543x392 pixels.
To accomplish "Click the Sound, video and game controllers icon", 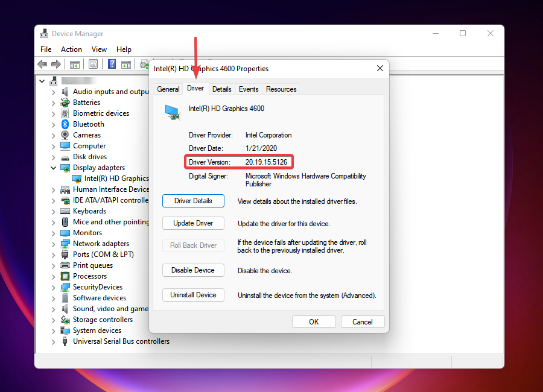I will coord(65,309).
